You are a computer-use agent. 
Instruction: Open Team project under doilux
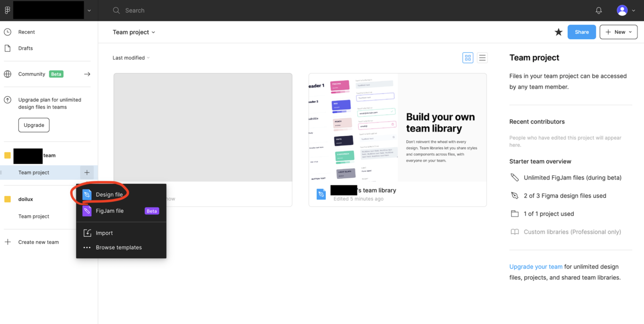pyautogui.click(x=34, y=217)
